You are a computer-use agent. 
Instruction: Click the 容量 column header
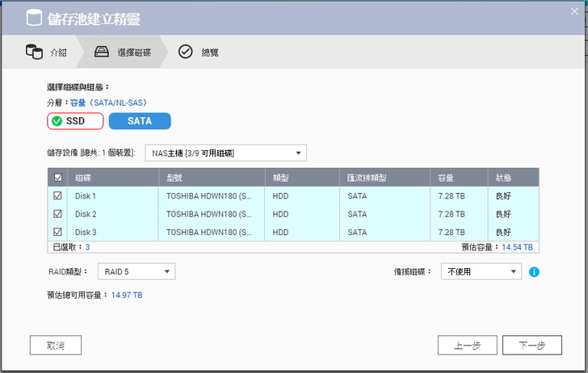[445, 178]
